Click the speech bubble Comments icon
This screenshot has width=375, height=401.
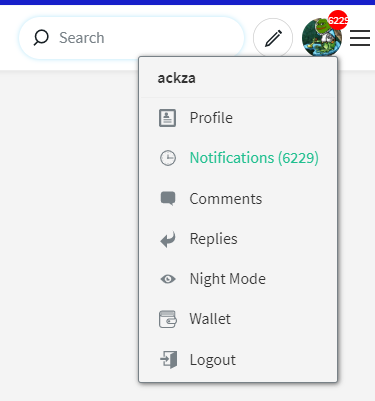pyautogui.click(x=168, y=198)
